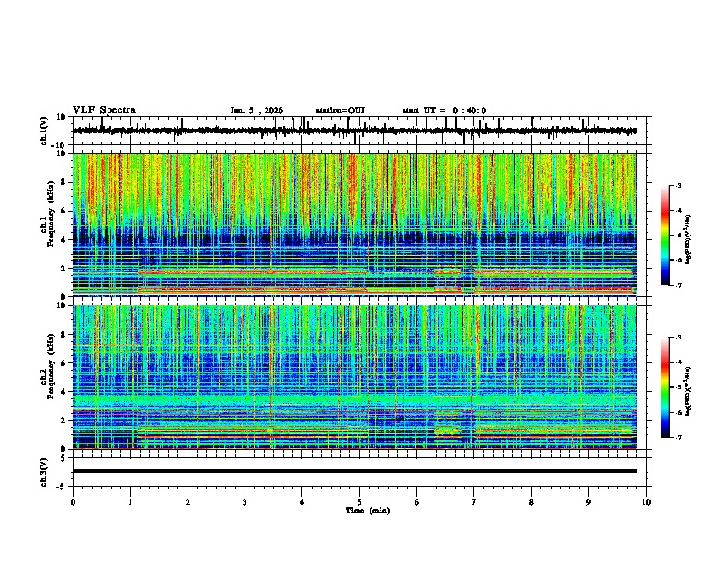This screenshot has width=728, height=563.
Task: Click time axis tick label "2"
Action: coord(188,502)
